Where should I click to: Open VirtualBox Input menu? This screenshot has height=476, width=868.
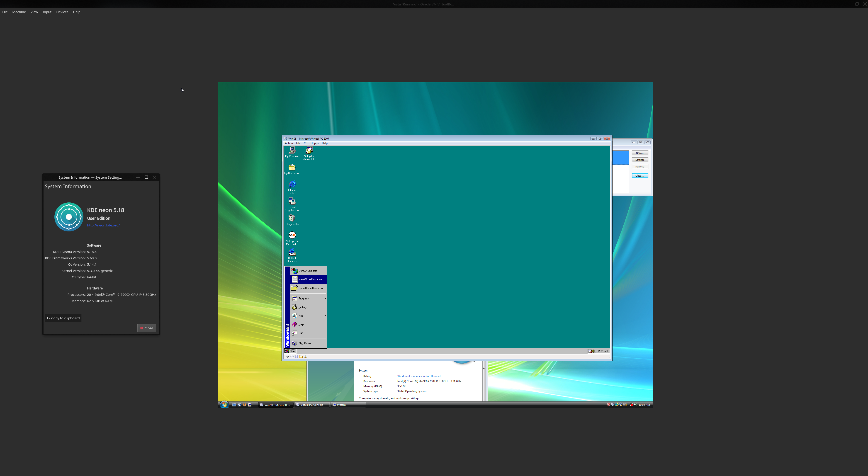point(47,12)
